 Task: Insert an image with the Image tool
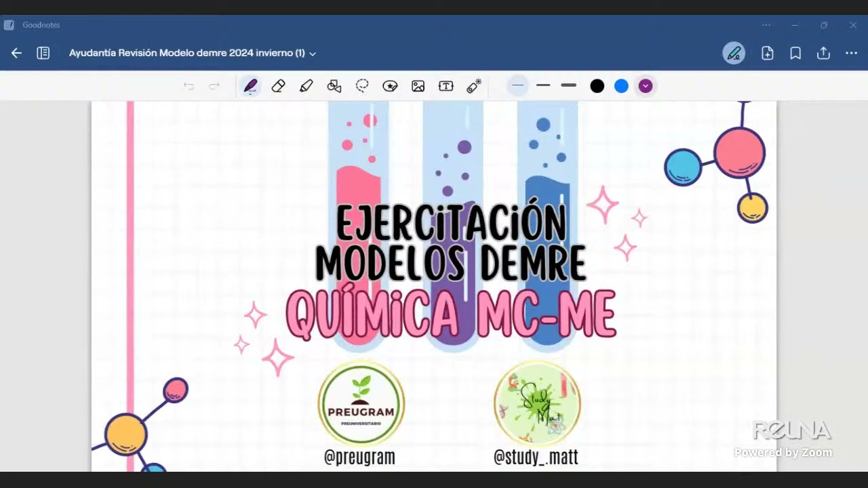coord(418,86)
